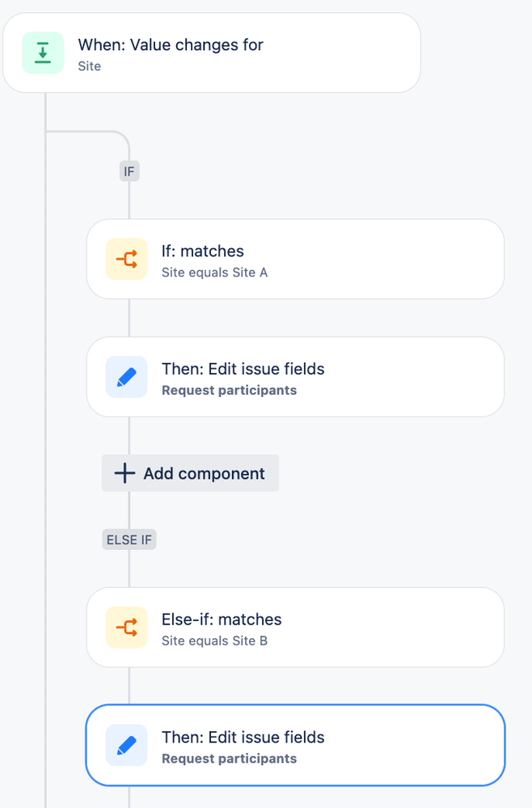Click the Site label under the trigger
The image size is (532, 808).
89,66
